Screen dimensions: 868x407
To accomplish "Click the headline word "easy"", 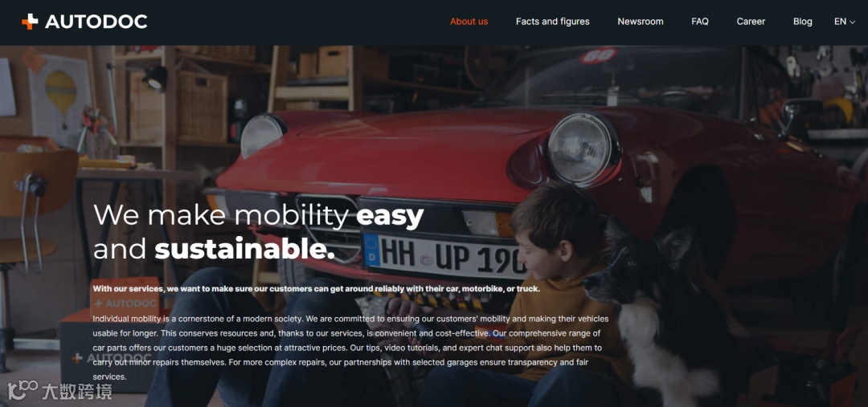I will [390, 216].
